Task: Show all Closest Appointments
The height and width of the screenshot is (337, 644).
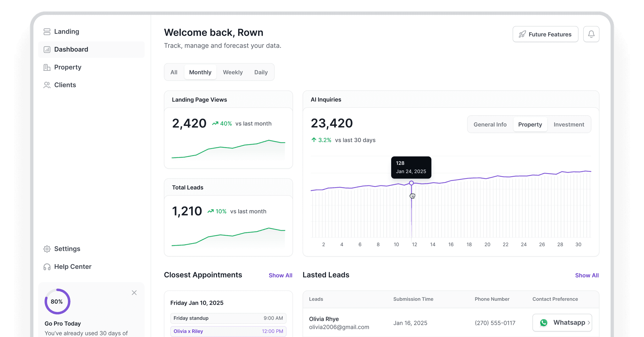Action: pyautogui.click(x=280, y=275)
